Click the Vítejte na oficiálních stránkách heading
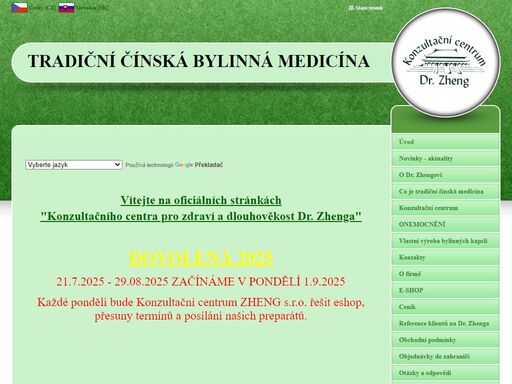This screenshot has height=384, width=512. (201, 200)
